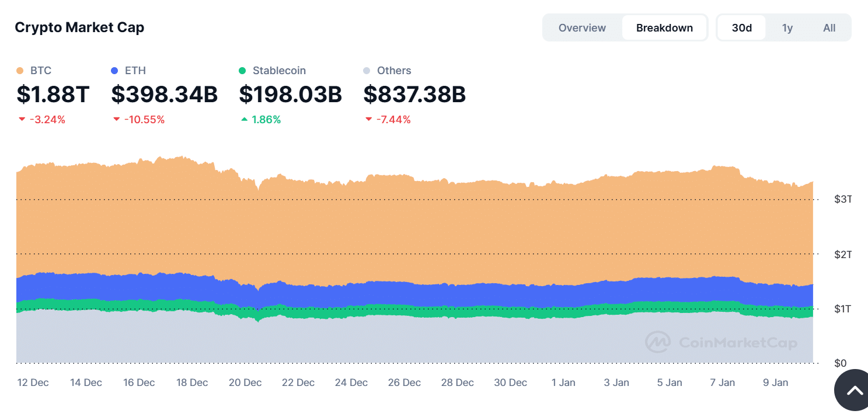The height and width of the screenshot is (414, 868).
Task: Click the ETH red down-arrow indicator
Action: [116, 120]
